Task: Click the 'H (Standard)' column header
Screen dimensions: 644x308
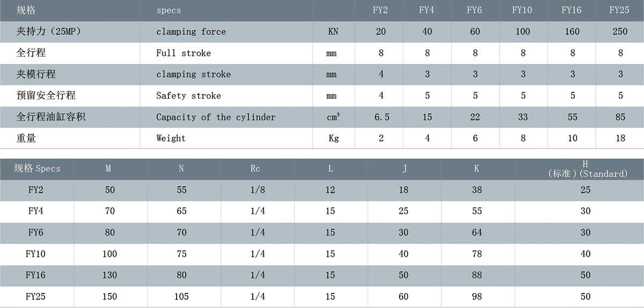Action: [x=585, y=168]
